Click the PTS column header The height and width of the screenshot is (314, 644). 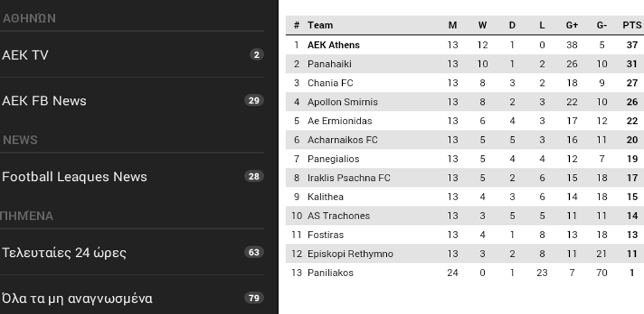click(x=631, y=25)
